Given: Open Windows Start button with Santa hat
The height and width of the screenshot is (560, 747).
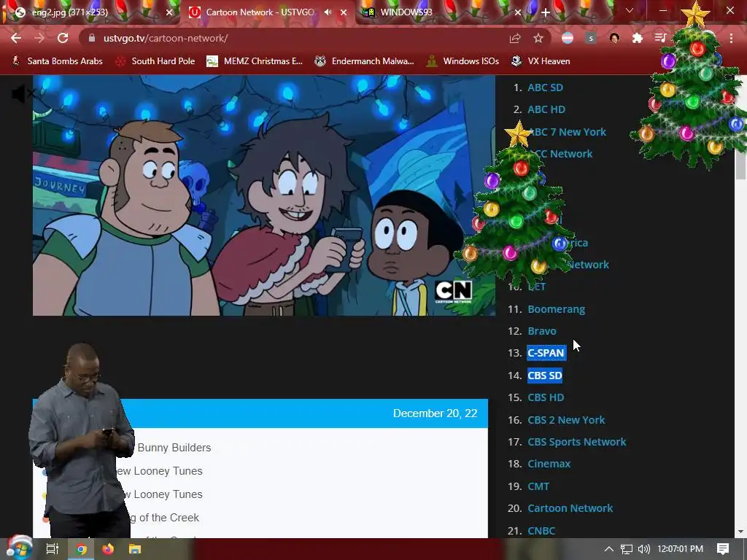Looking at the screenshot, I should pos(19,548).
